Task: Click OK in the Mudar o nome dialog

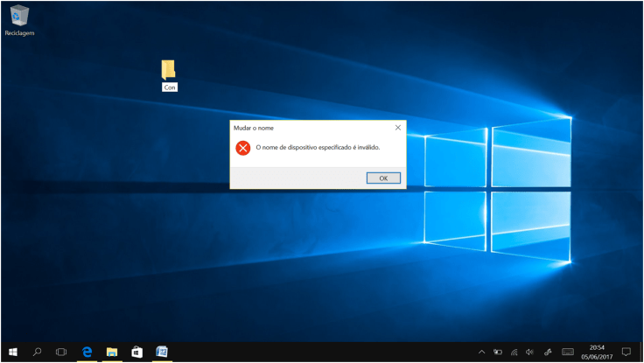Action: (383, 178)
